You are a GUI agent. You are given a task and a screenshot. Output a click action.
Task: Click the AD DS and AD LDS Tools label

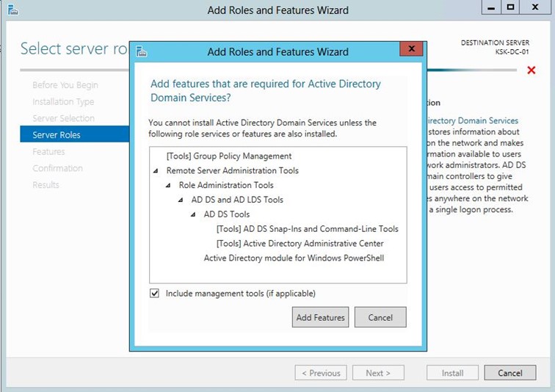coord(238,200)
